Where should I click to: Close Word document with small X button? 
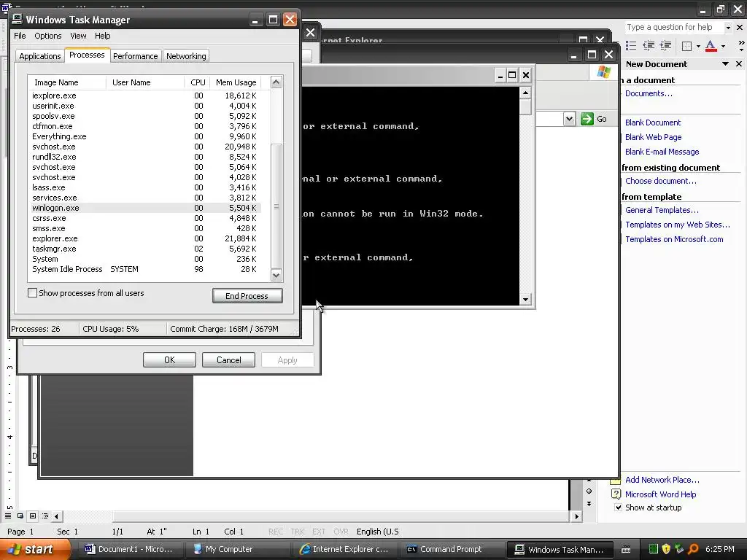[x=740, y=27]
